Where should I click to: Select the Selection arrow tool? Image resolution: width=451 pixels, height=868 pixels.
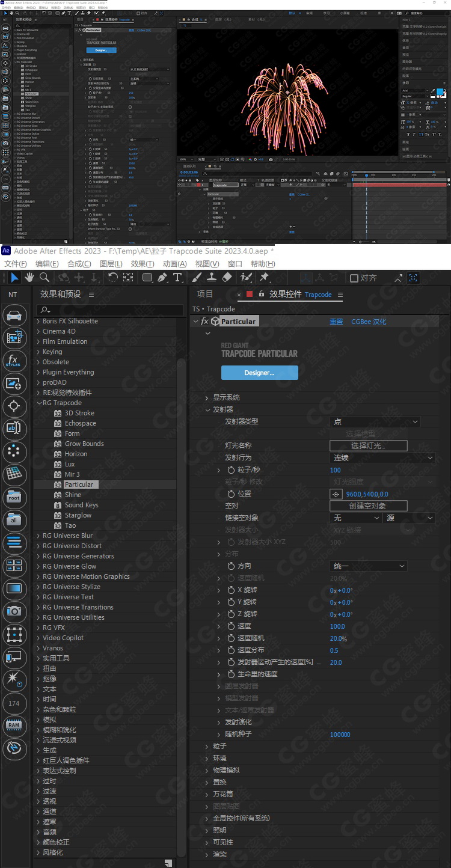coord(14,277)
